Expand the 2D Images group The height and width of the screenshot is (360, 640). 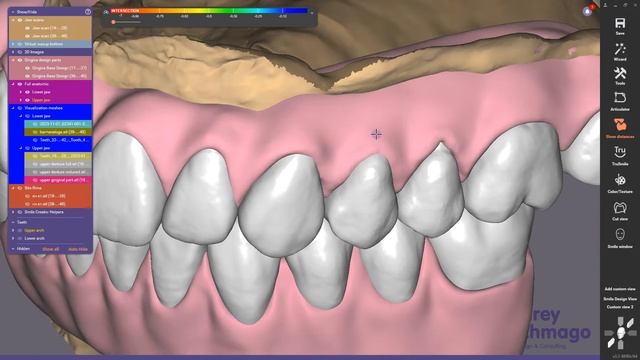coord(13,52)
